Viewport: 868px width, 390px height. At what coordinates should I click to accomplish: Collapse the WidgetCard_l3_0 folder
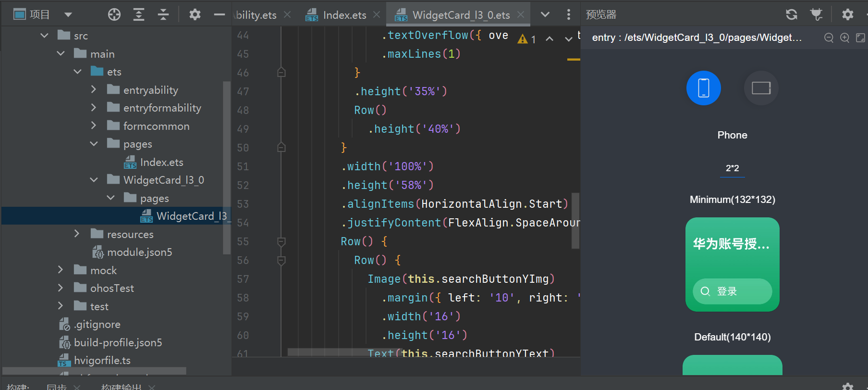pyautogui.click(x=94, y=180)
